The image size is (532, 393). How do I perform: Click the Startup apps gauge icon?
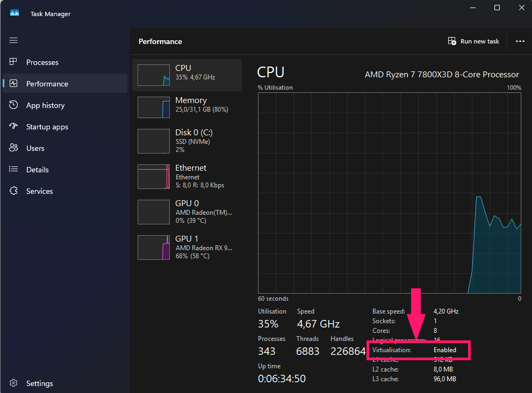pyautogui.click(x=13, y=126)
